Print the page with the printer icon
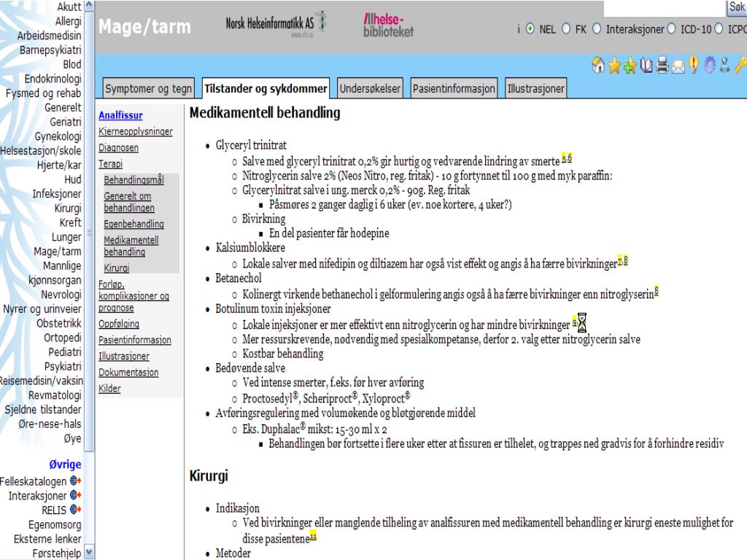 [x=662, y=65]
